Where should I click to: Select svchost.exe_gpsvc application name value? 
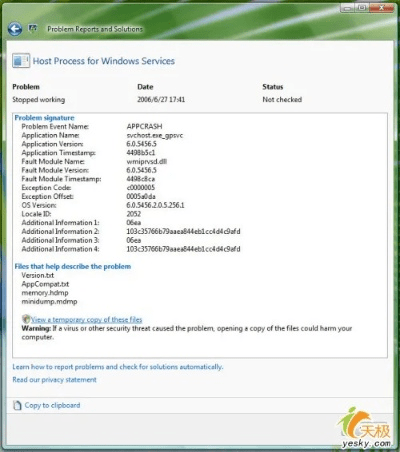click(x=155, y=135)
